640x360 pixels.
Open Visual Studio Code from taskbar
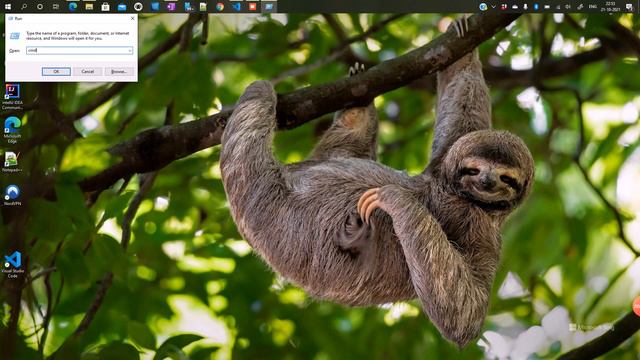coord(236,7)
